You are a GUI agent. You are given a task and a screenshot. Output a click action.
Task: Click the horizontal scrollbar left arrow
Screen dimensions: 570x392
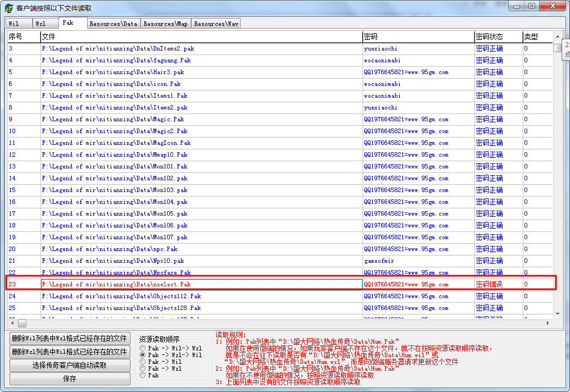click(11, 323)
